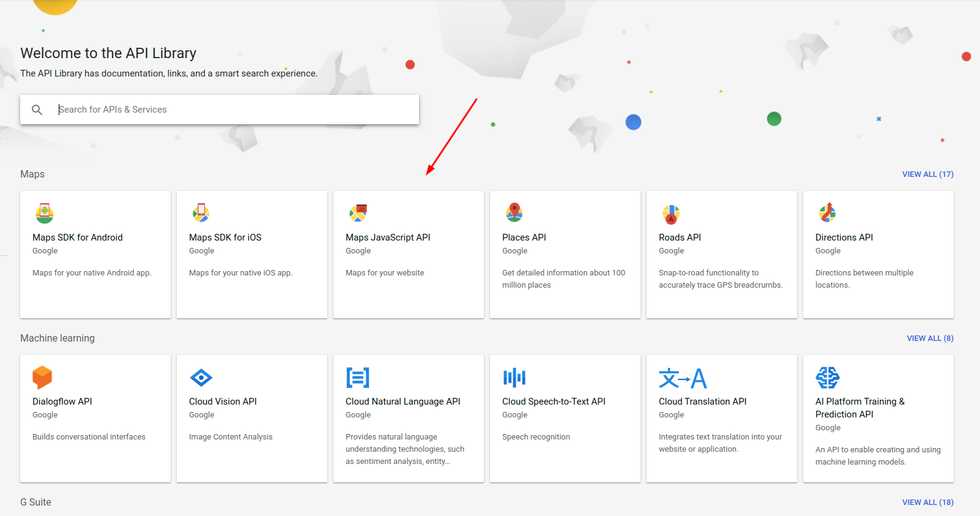The height and width of the screenshot is (516, 980).
Task: Open View All (18) for G Suite
Action: click(x=927, y=503)
